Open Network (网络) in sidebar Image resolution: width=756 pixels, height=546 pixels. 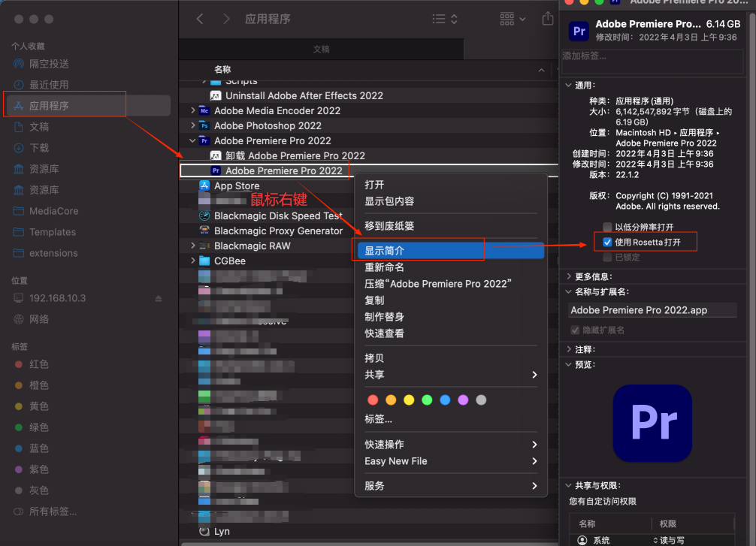[32, 319]
